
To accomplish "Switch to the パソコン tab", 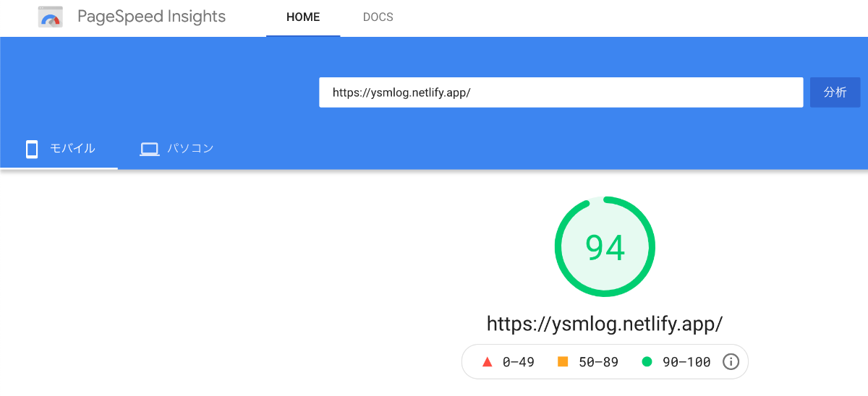I will click(x=176, y=149).
